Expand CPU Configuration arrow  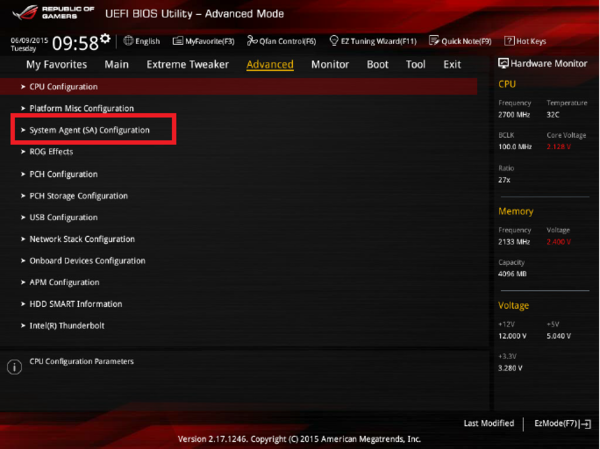tap(23, 87)
